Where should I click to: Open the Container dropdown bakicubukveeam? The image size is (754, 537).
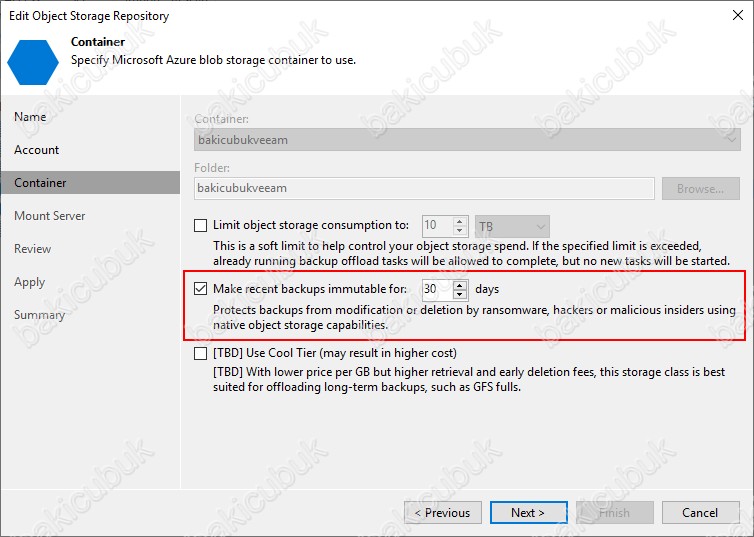tap(467, 140)
